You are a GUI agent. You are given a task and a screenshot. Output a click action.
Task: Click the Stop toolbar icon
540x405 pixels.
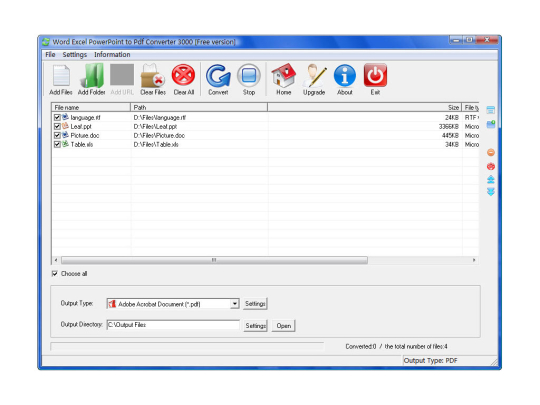(249, 75)
